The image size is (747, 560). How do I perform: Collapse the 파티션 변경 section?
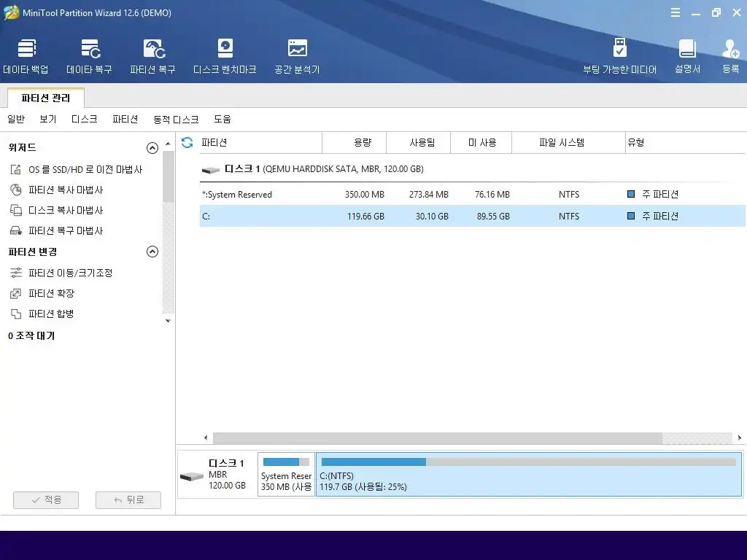[x=152, y=252]
